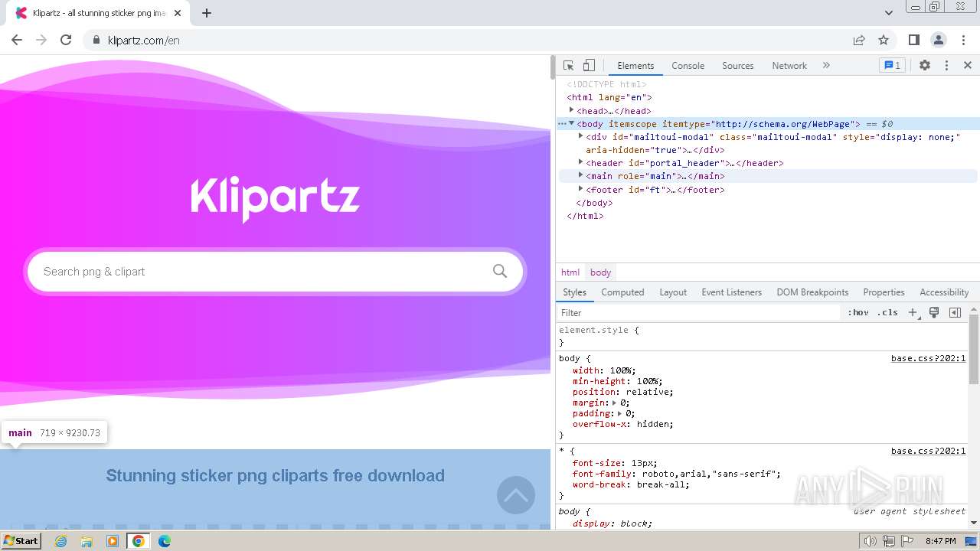The height and width of the screenshot is (551, 980).
Task: Open base.css?202:1 link for body rule
Action: pos(928,358)
